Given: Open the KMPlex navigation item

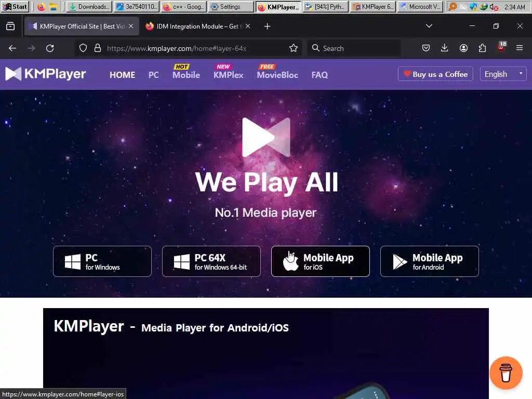Looking at the screenshot, I should click(x=229, y=75).
